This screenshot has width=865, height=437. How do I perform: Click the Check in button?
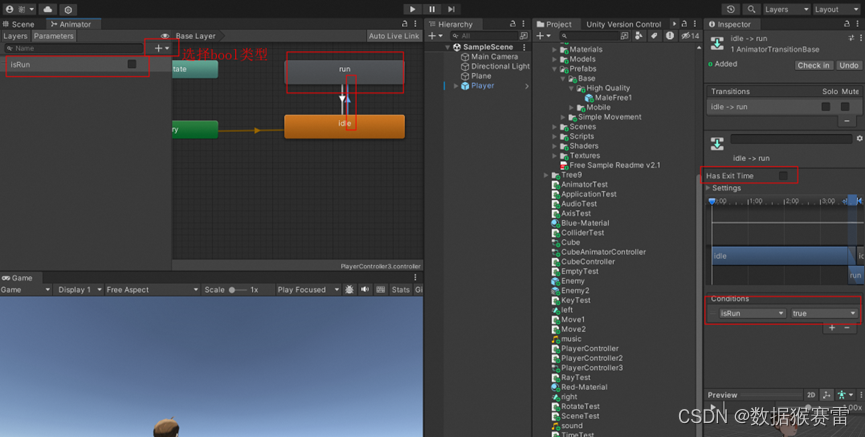[x=813, y=65]
